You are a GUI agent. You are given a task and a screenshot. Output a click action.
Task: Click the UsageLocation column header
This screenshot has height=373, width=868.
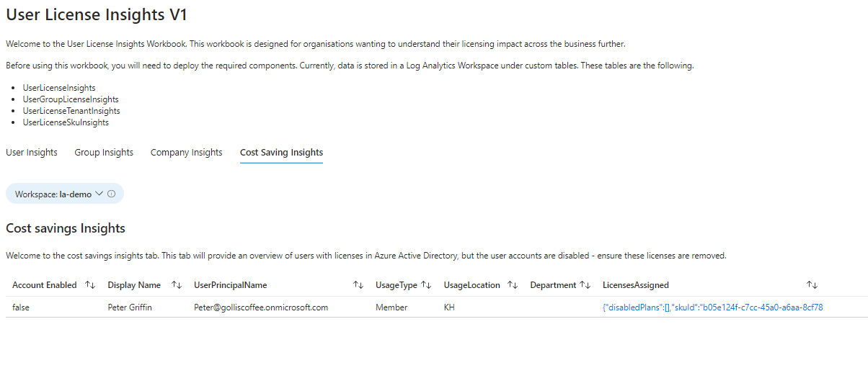point(472,285)
